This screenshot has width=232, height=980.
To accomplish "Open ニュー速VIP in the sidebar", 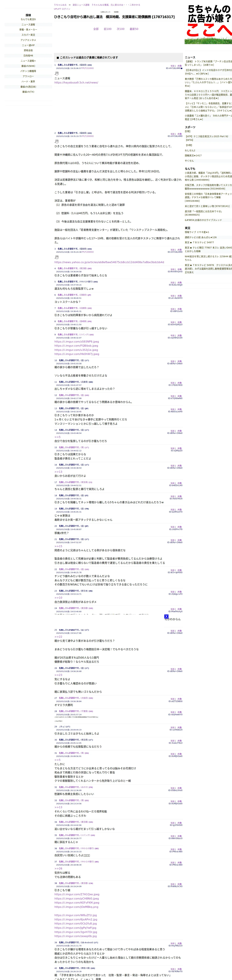I will click(x=28, y=45).
